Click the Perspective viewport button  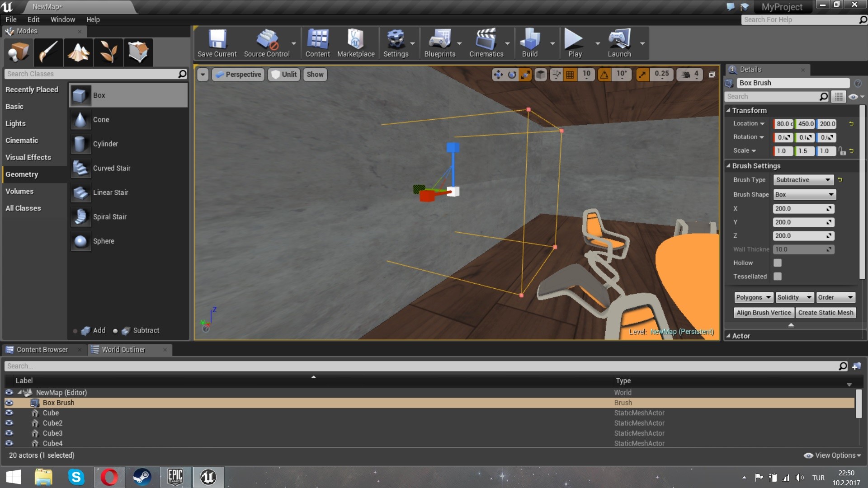(238, 75)
